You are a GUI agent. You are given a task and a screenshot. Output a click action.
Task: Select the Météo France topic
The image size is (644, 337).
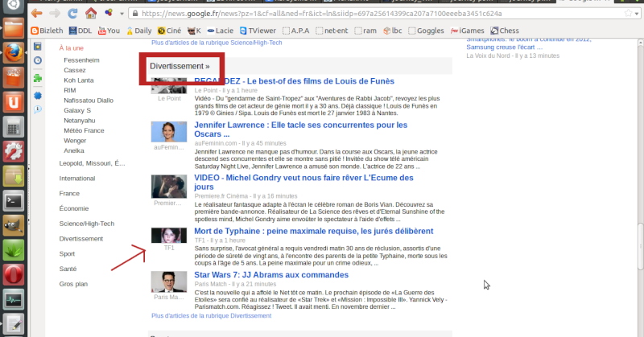point(84,130)
